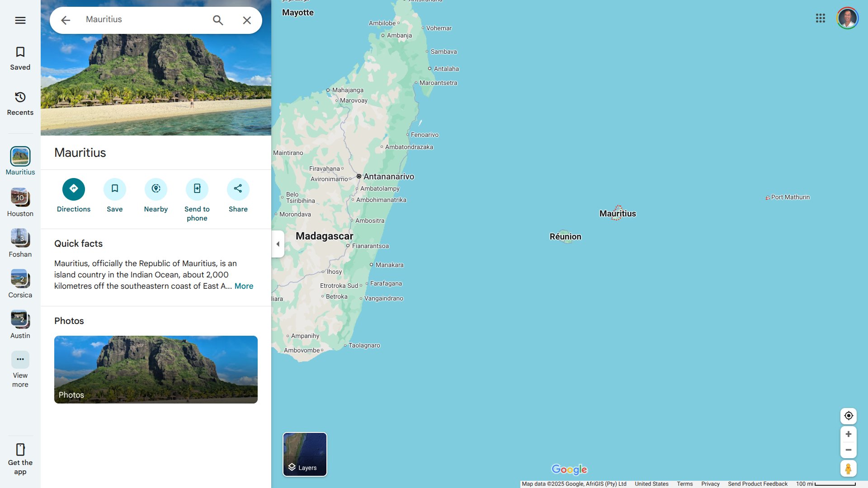Viewport: 868px width, 488px height.
Task: Open Photos thumbnail of Mauritius
Action: (156, 369)
